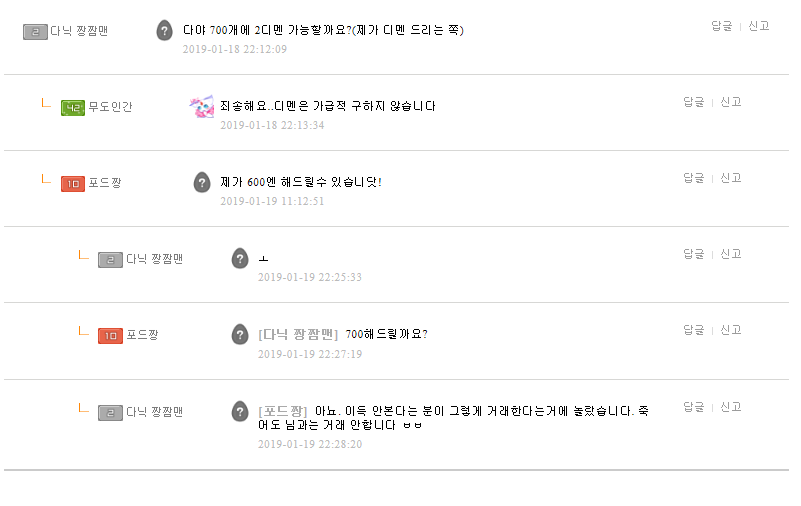Screen dimensions: 801x506
Task: Click username 다닉 짱짱맨 on the 22:12:09 comment
Action: tap(79, 31)
